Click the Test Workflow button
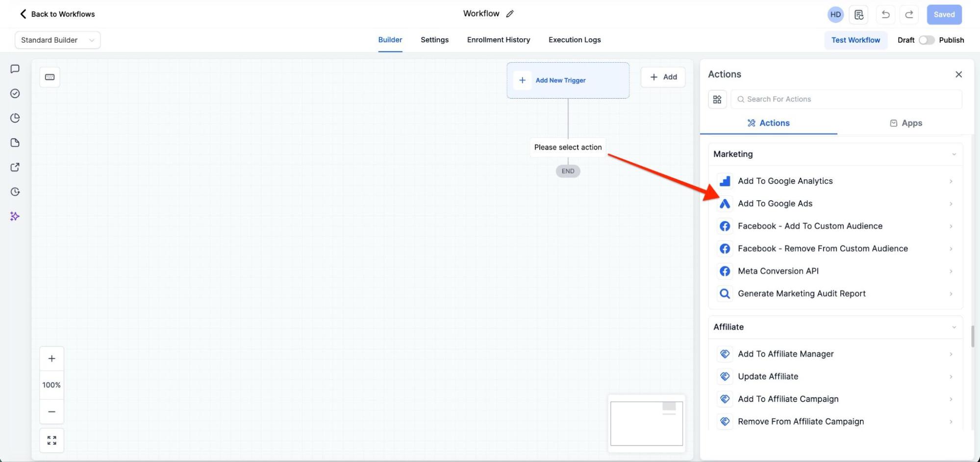 pos(855,40)
